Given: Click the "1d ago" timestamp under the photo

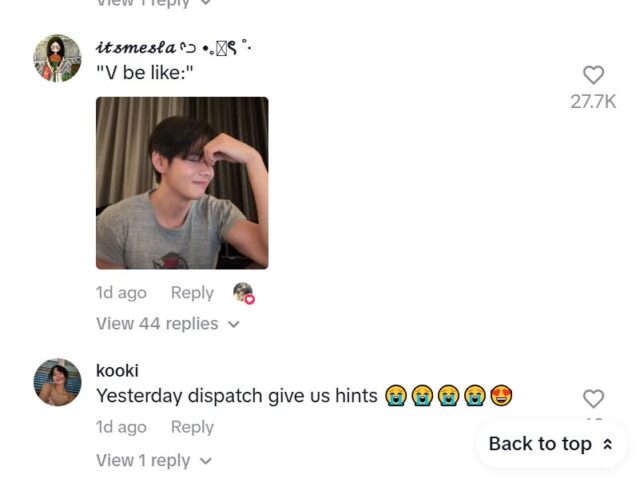Looking at the screenshot, I should tap(121, 293).
